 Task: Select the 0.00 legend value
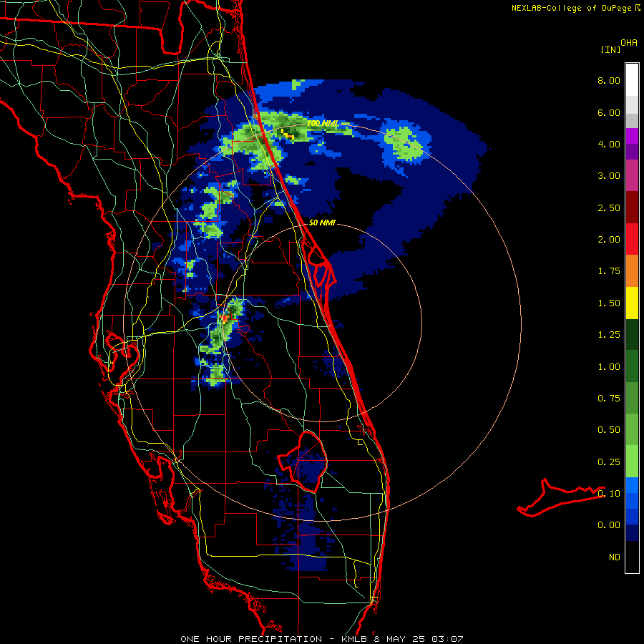[609, 525]
